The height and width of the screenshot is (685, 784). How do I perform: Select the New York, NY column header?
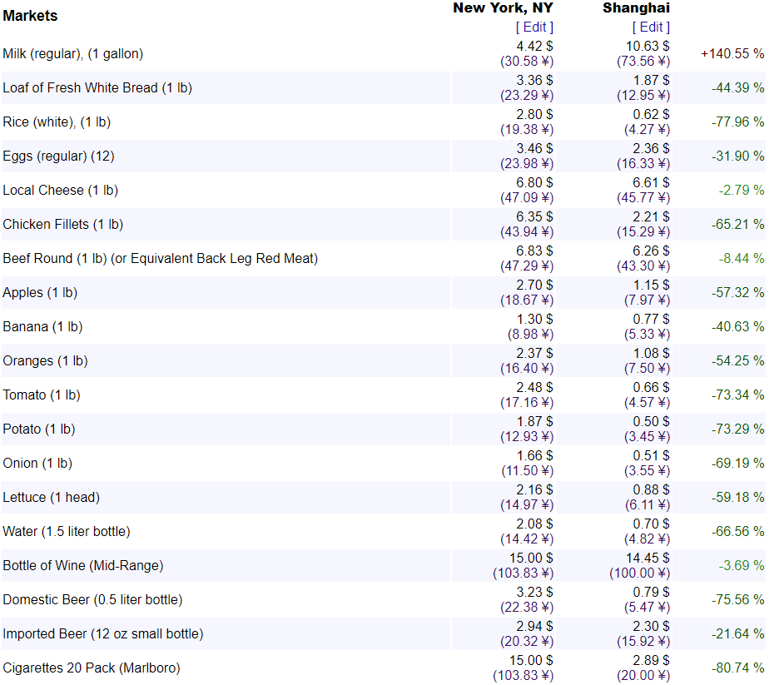pyautogui.click(x=503, y=8)
